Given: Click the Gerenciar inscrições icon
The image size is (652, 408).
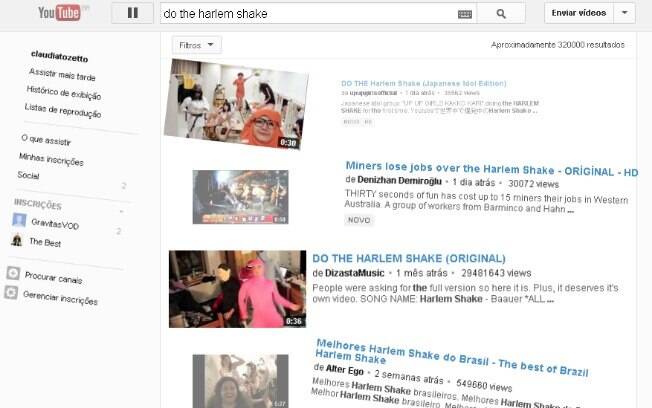Looking at the screenshot, I should 11,292.
